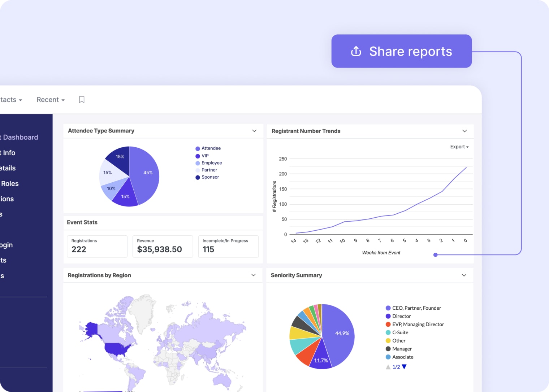Collapse Seniority Summary panel chevron
This screenshot has width=549, height=392.
464,275
